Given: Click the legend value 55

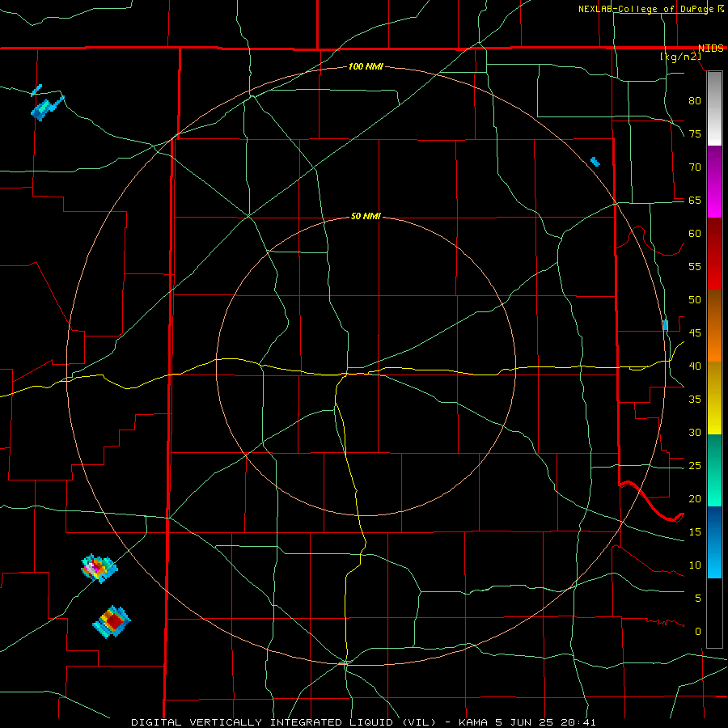Looking at the screenshot, I should [695, 266].
